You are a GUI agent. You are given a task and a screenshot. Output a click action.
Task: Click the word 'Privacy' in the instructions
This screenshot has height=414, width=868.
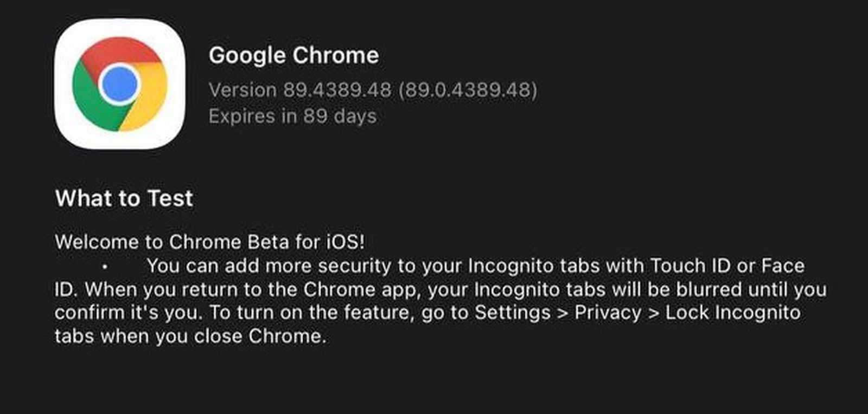608,313
